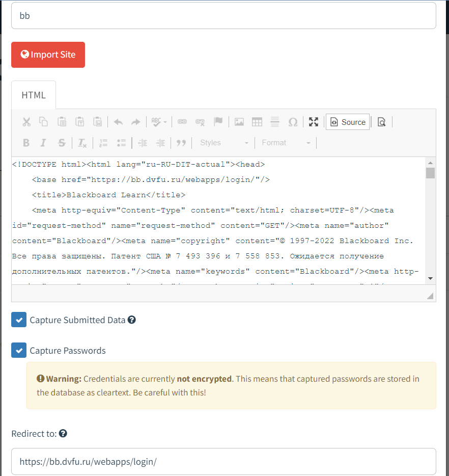This screenshot has width=449, height=476.
Task: Maximize the editor with the expand icon
Action: tap(313, 122)
